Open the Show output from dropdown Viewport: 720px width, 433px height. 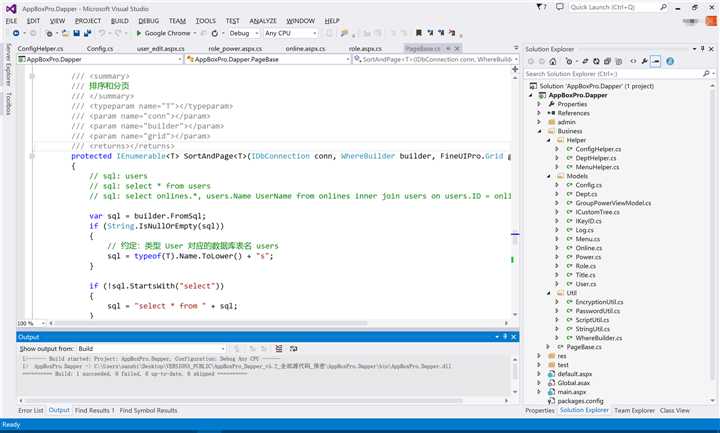(152, 349)
